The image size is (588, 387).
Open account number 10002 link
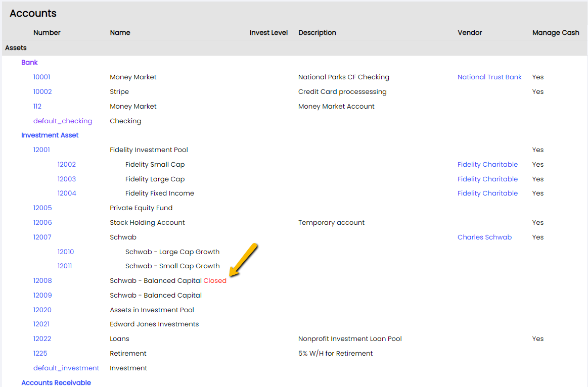(42, 91)
